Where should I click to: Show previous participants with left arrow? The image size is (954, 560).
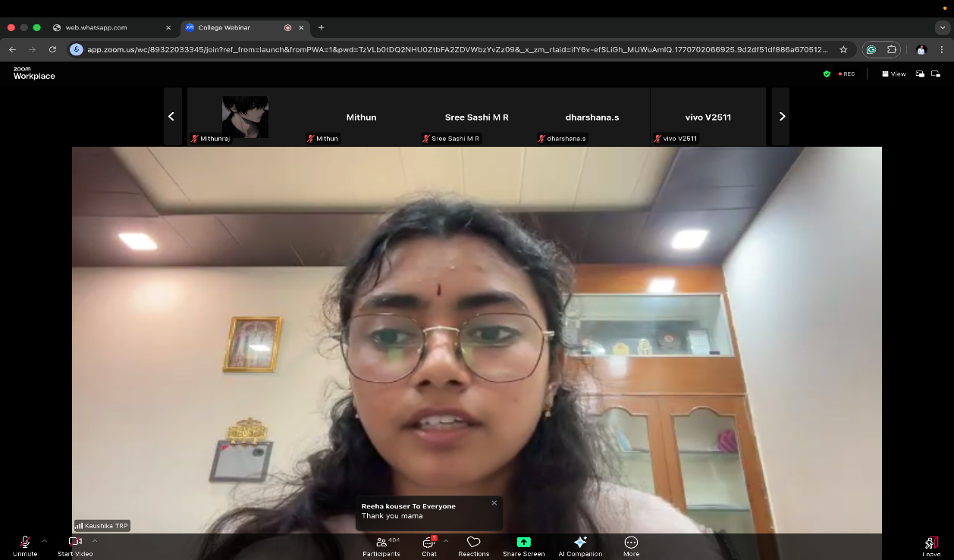[172, 117]
